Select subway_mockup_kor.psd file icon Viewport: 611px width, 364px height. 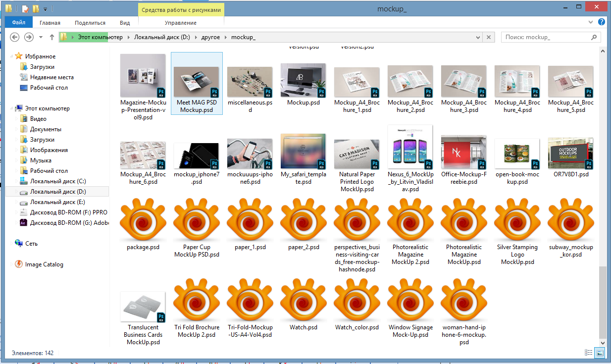tap(571, 219)
